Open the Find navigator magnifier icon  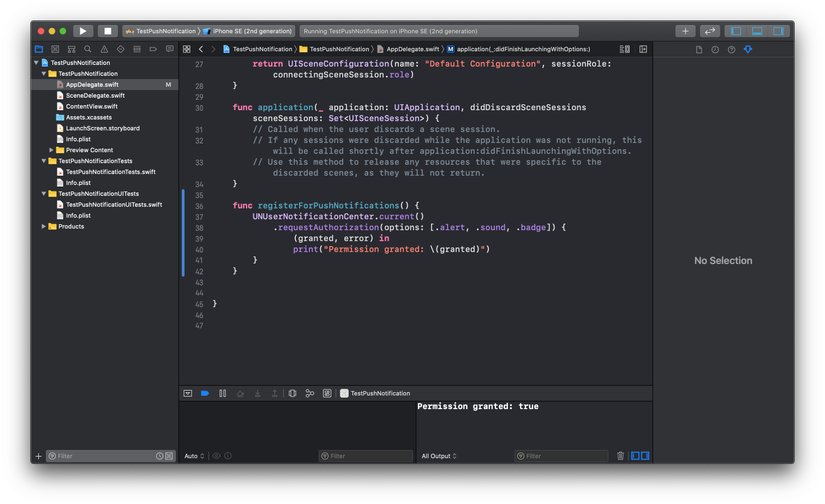coord(88,49)
